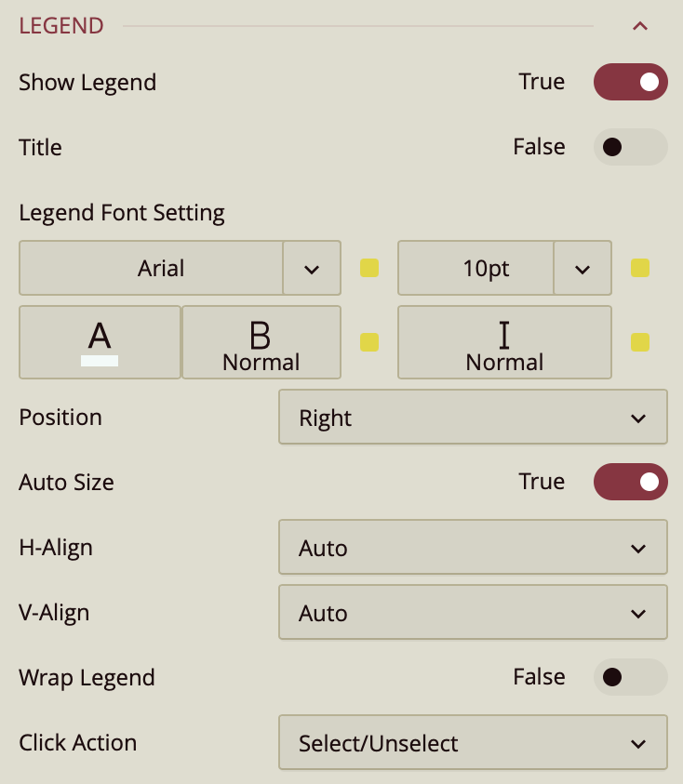This screenshot has height=784, width=683.
Task: Collapse the LEGEND section with the top chevron
Action: coord(639,26)
